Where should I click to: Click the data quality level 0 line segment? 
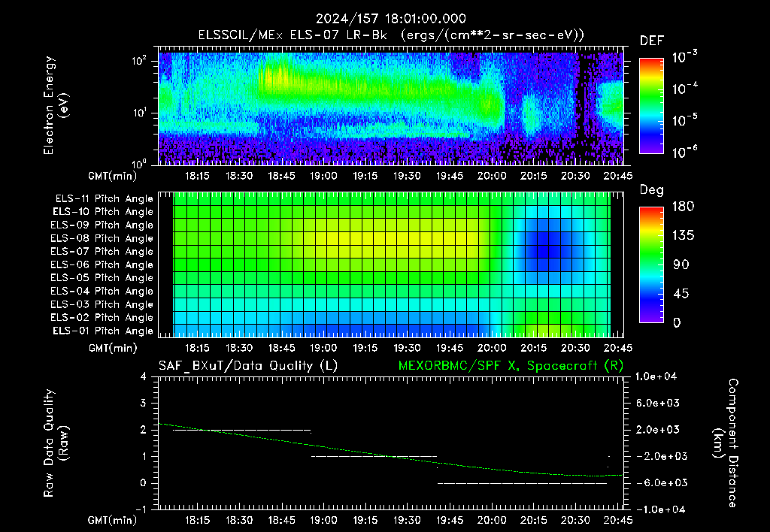point(522,483)
